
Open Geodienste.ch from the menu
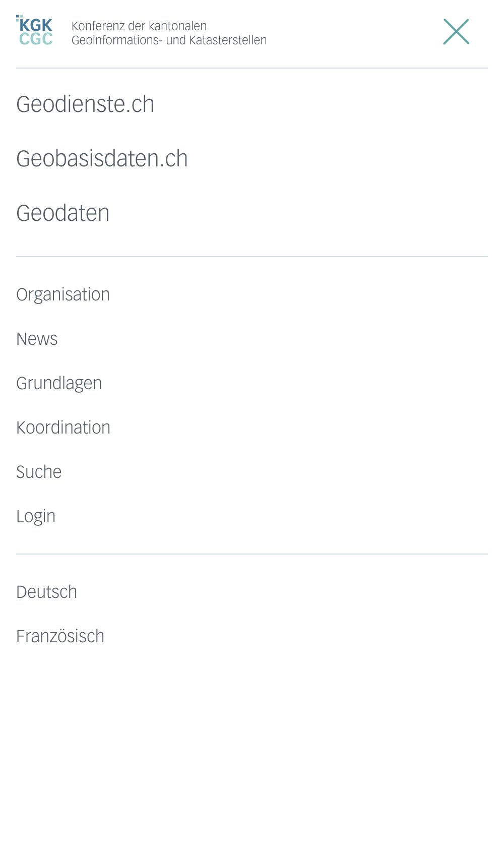point(85,104)
